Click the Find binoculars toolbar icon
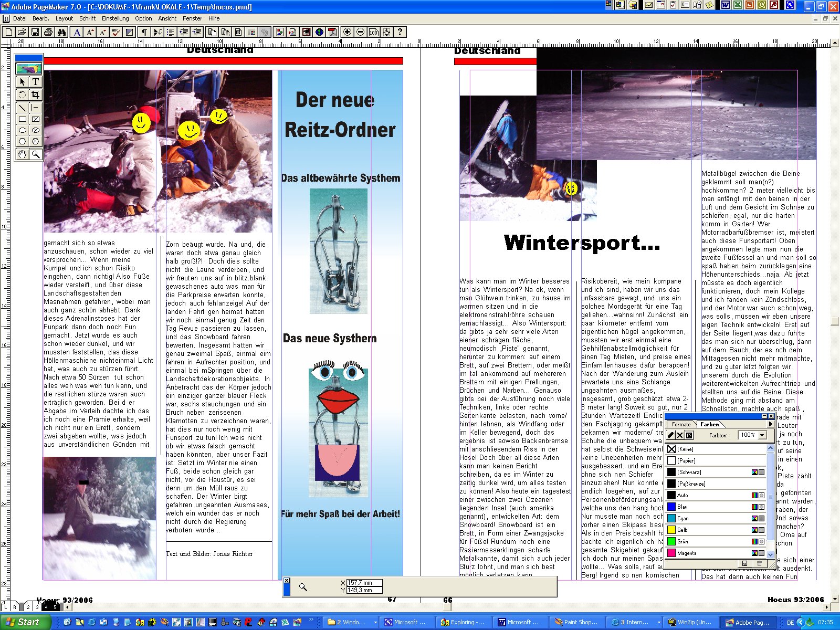Viewport: 840px width, 630px height. click(x=61, y=32)
